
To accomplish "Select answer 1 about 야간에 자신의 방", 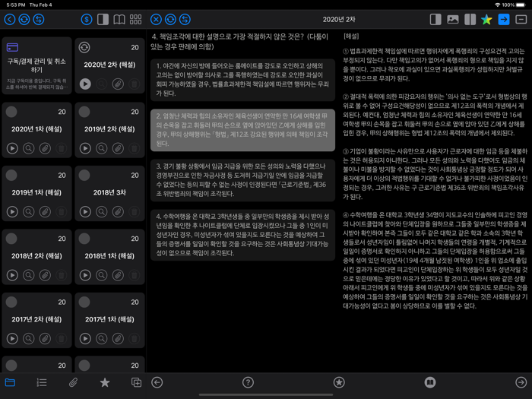I will point(242,80).
